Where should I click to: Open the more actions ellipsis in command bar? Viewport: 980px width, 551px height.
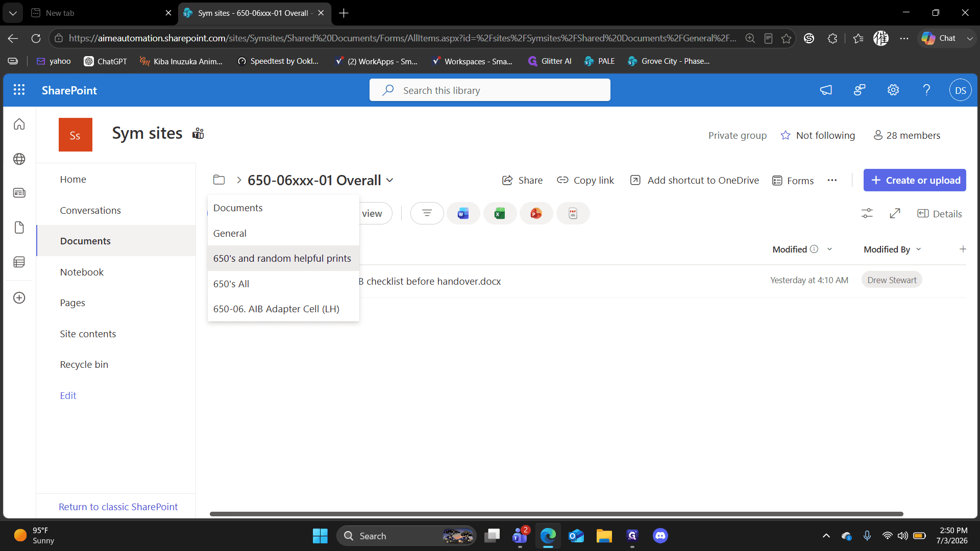coord(832,180)
